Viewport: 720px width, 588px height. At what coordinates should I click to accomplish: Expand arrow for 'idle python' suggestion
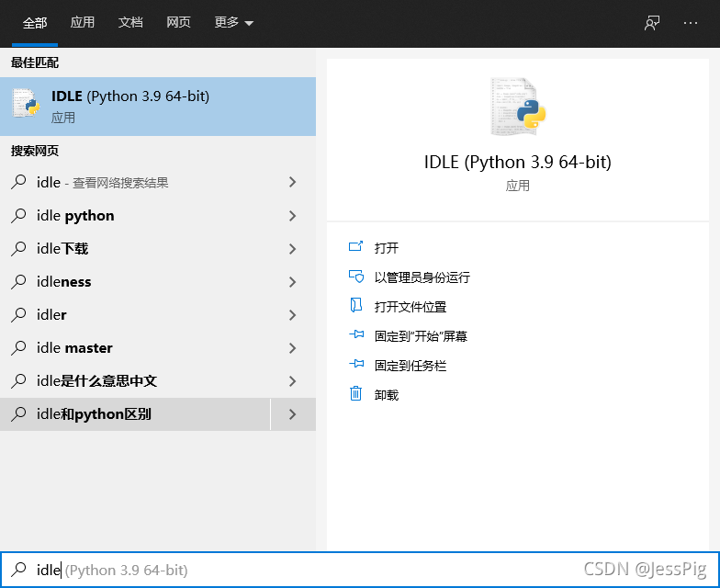click(x=292, y=215)
